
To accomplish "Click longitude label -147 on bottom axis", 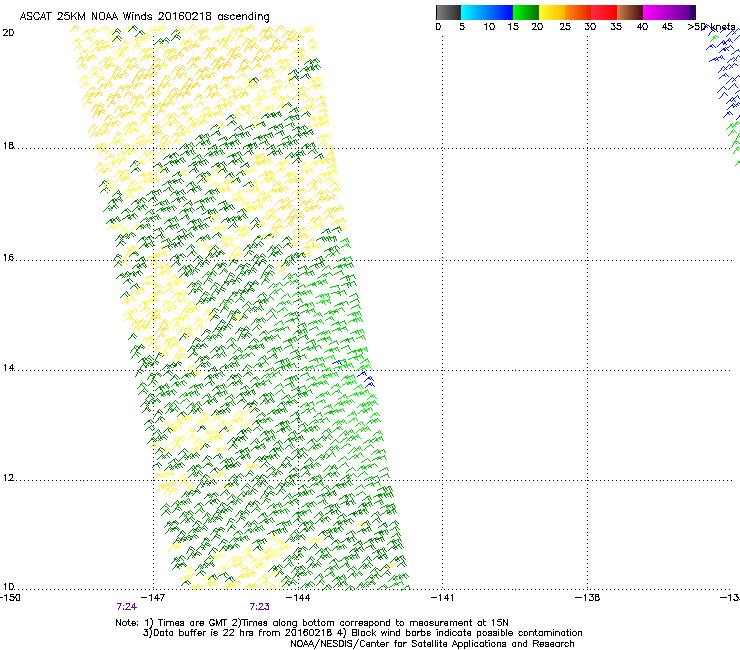I will tap(153, 598).
